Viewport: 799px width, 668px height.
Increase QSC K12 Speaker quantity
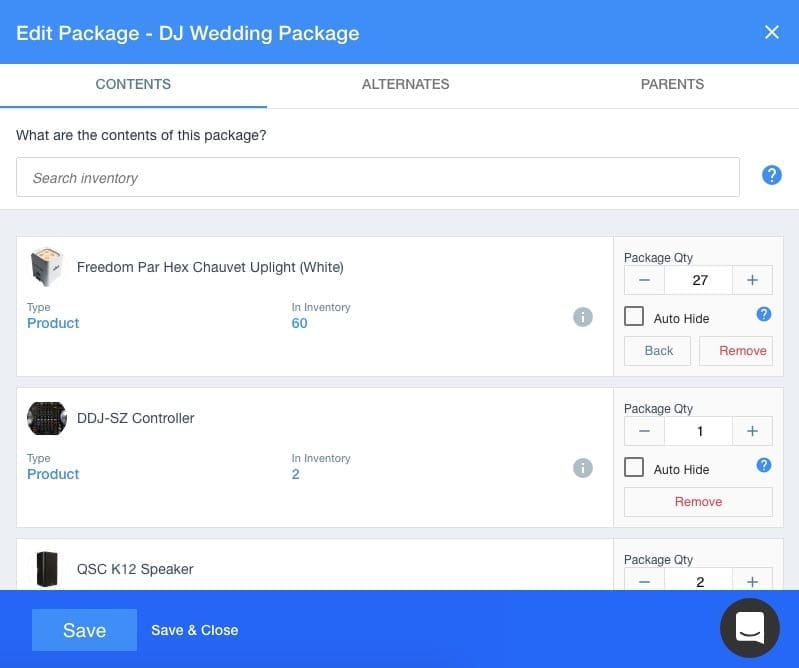click(x=752, y=581)
